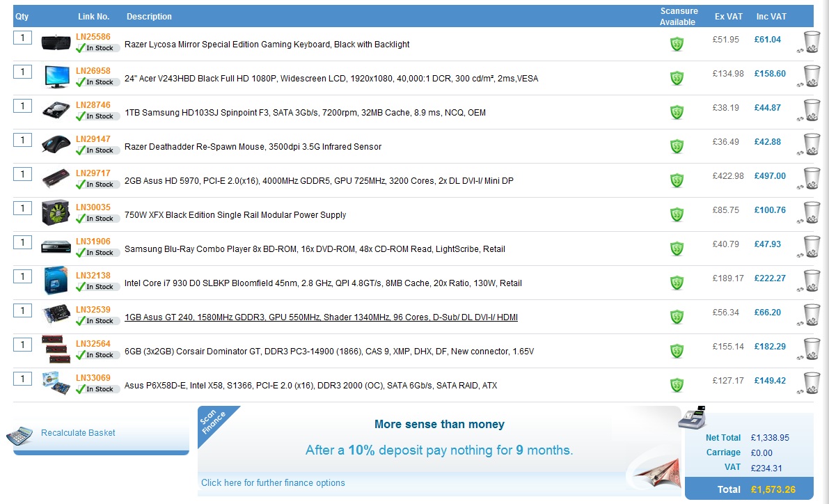
Task: Open link number LN25586
Action: [x=93, y=37]
